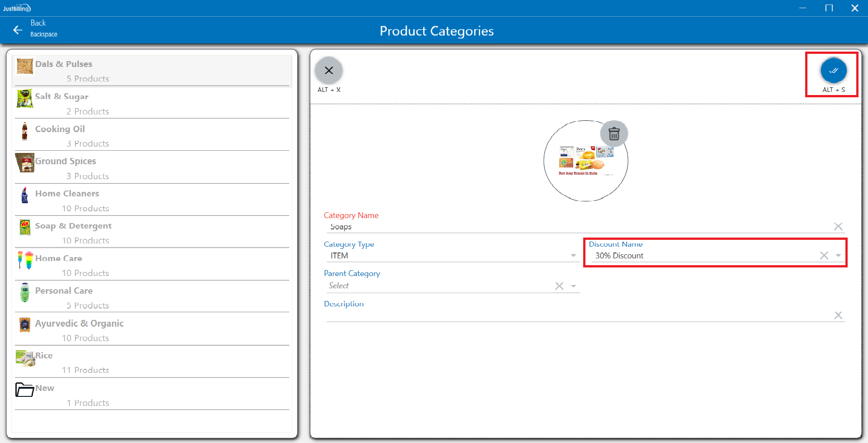Screen dimensions: 868x443
Task: Save category with the checkmark button
Action: point(833,71)
